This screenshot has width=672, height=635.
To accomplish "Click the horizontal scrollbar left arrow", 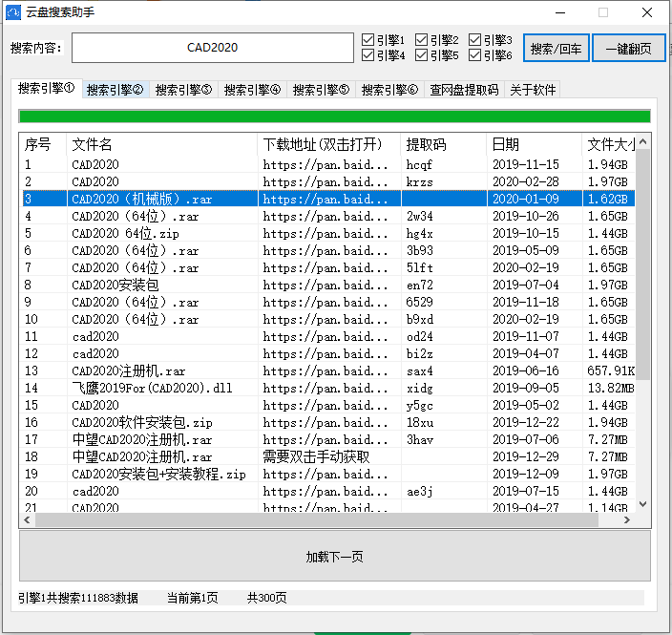I will point(27,520).
